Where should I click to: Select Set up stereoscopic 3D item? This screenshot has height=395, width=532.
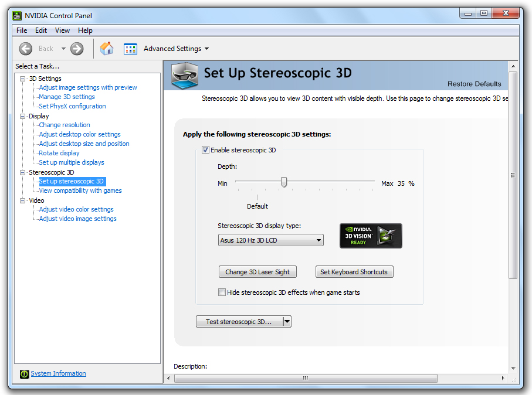72,182
